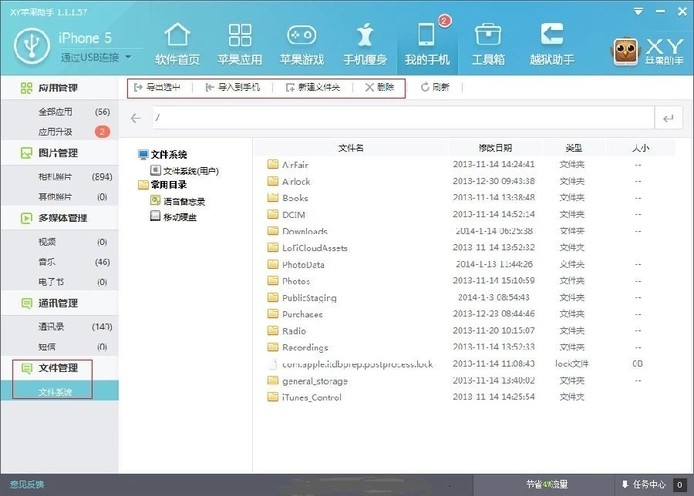The image size is (694, 496).
Task: Click the 刷新 refresh button
Action: [435, 87]
